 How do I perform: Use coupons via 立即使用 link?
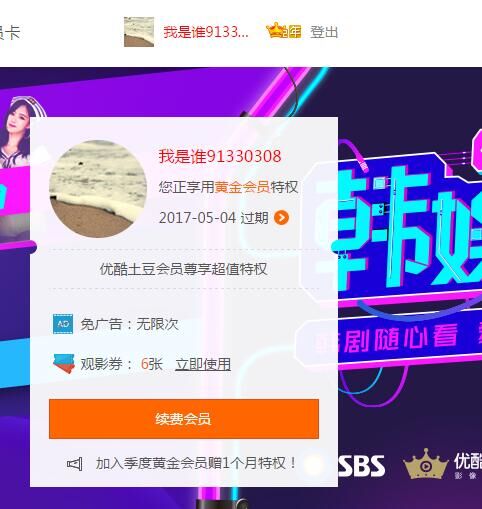[x=203, y=364]
